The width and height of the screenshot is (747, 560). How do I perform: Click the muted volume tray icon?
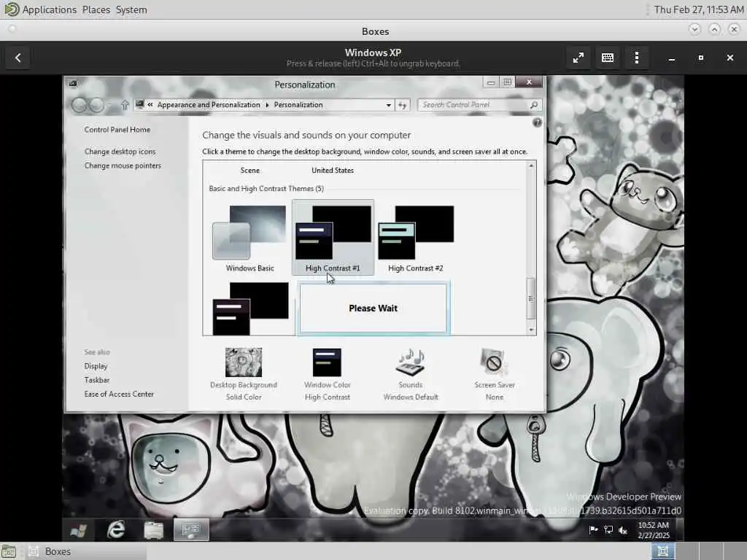(623, 529)
